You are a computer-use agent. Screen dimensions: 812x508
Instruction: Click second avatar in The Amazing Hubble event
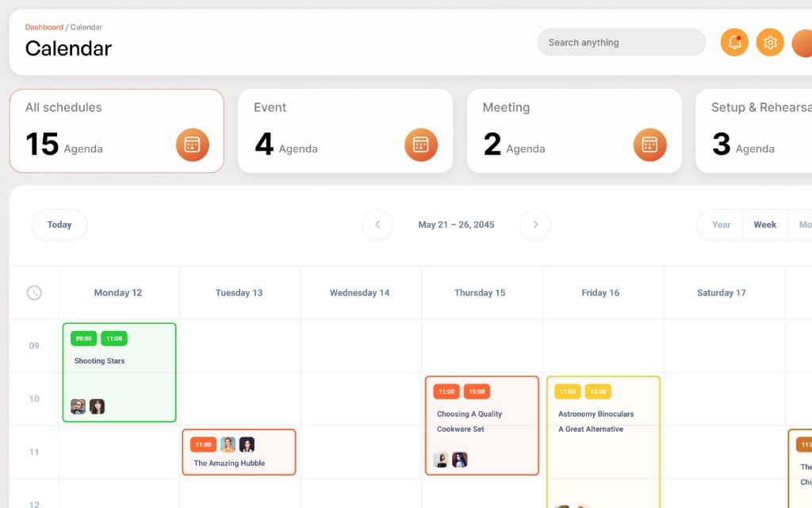coord(247,444)
